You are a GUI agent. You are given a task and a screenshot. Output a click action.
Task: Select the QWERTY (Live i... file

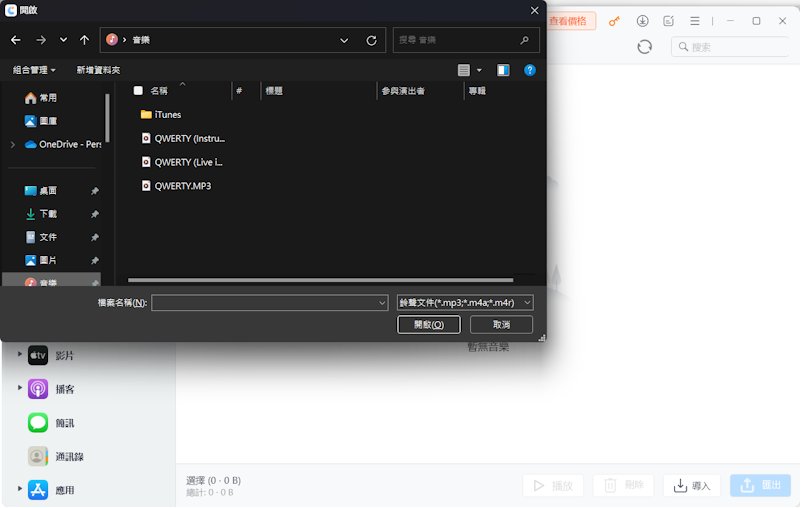point(182,162)
